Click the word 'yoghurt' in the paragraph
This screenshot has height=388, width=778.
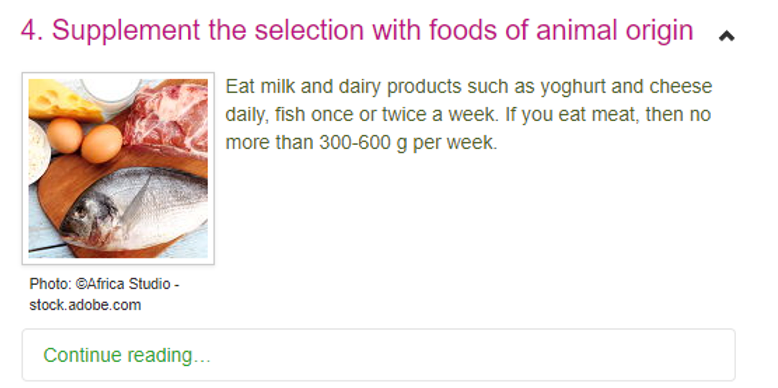pyautogui.click(x=573, y=87)
